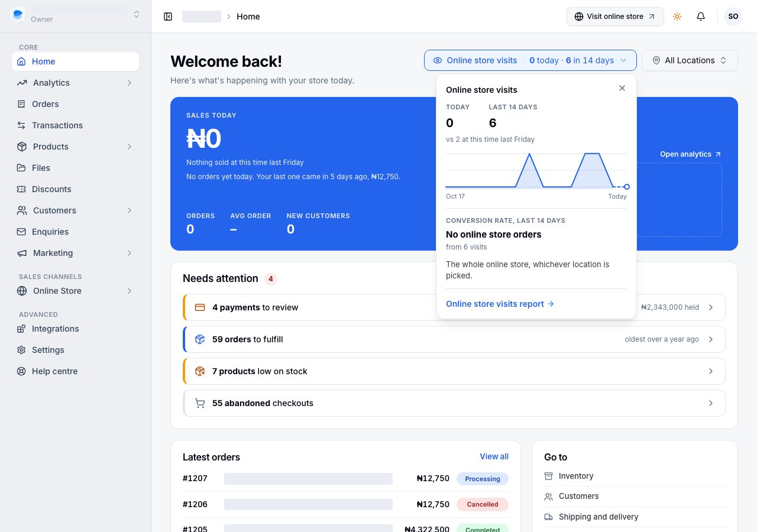Expand the Online Store menu chevron
The height and width of the screenshot is (532, 757).
[x=130, y=291]
